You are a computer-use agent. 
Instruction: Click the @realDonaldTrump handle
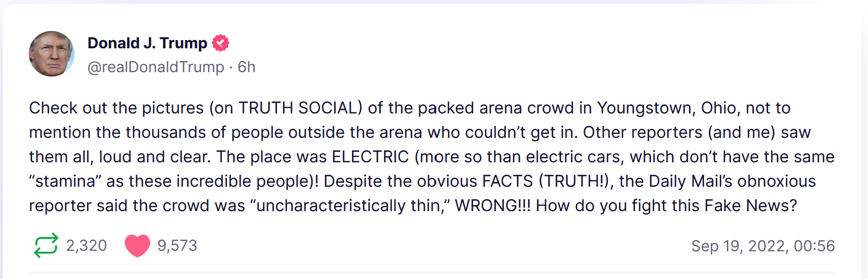point(156,67)
